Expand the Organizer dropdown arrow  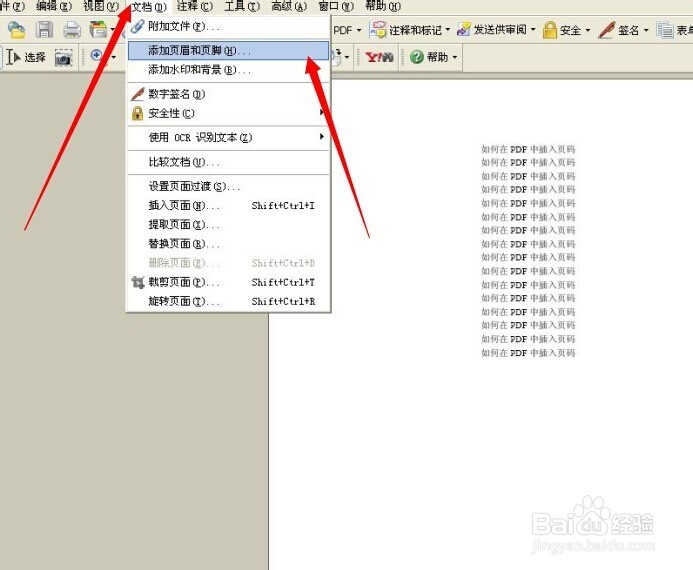click(113, 30)
